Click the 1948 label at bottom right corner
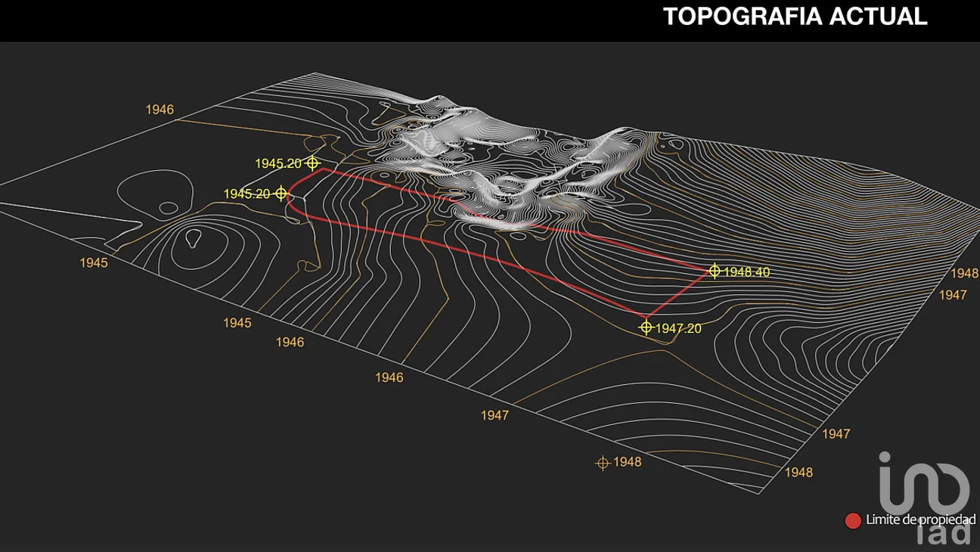Image resolution: width=980 pixels, height=552 pixels. 799,473
